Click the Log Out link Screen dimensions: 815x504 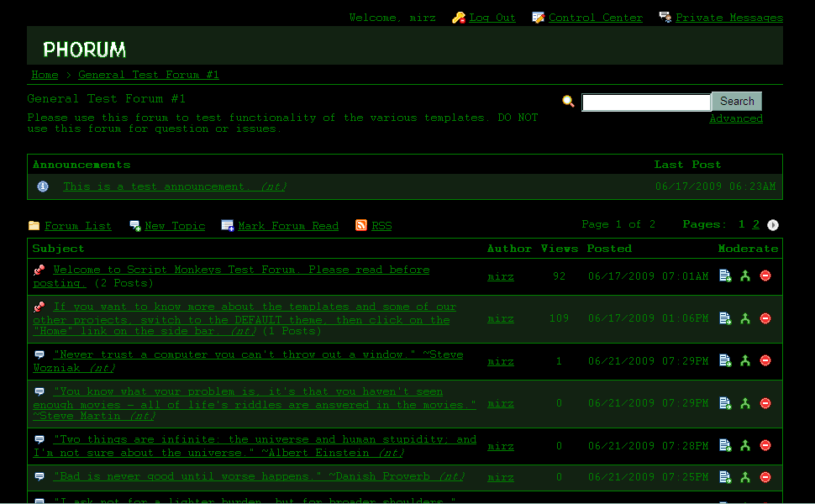(x=492, y=18)
